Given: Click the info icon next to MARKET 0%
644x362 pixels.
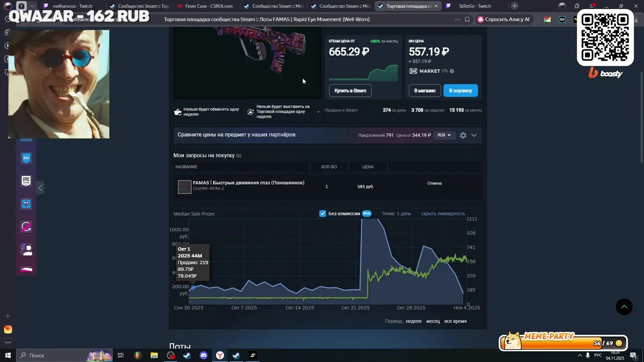Looking at the screenshot, I should (x=452, y=71).
